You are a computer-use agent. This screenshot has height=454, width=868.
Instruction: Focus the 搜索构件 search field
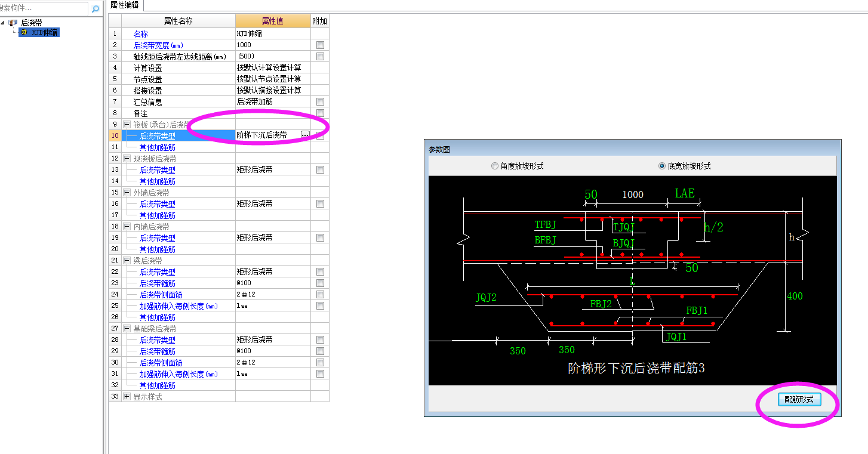pyautogui.click(x=43, y=9)
